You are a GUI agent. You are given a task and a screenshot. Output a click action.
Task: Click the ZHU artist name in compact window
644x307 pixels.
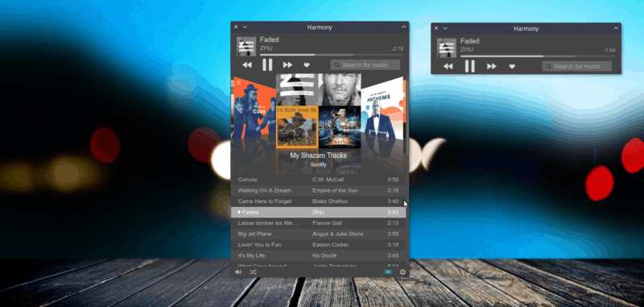467,50
